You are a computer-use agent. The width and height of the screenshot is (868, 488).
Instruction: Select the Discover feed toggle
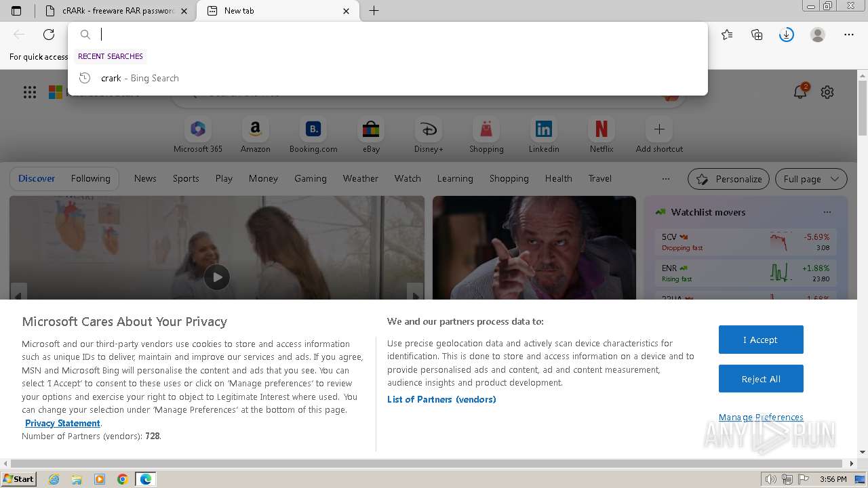pos(37,179)
